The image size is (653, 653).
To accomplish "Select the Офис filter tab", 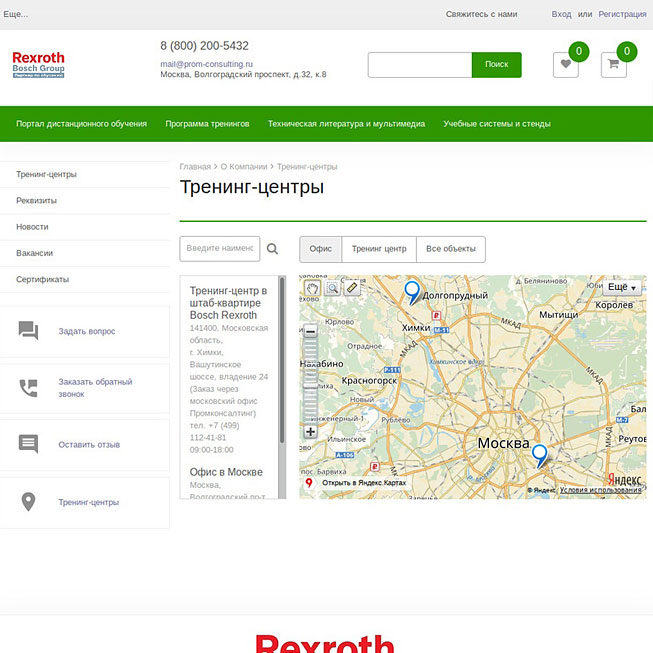I will [321, 249].
